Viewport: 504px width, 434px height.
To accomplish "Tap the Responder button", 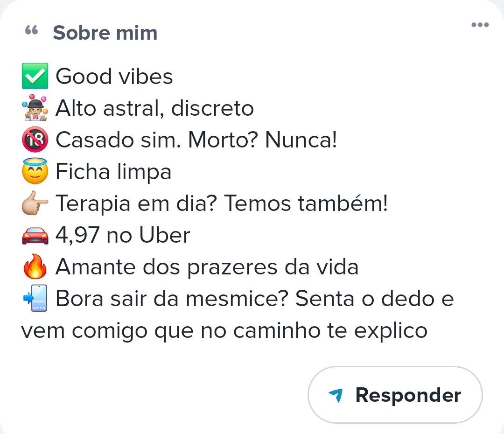I will pos(395,395).
